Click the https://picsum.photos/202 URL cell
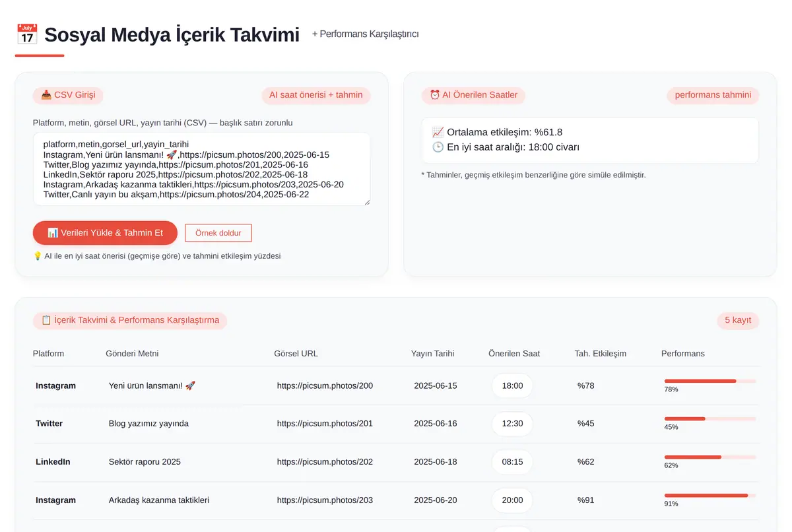This screenshot has width=792, height=532. click(x=325, y=462)
